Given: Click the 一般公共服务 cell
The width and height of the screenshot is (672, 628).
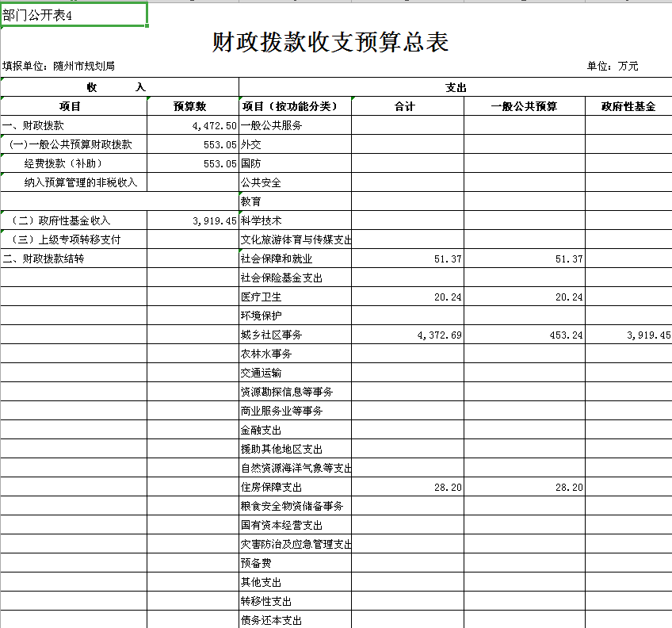Looking at the screenshot, I should point(296,125).
